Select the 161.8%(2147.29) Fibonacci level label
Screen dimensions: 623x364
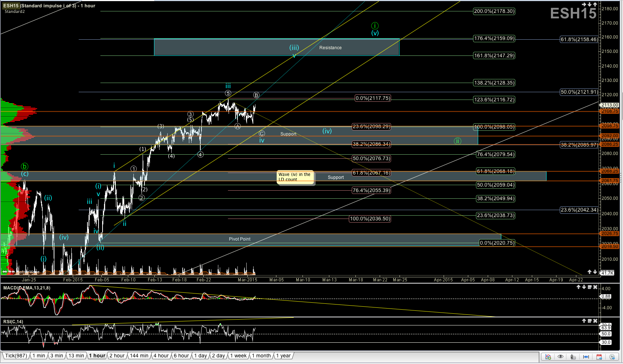point(494,55)
